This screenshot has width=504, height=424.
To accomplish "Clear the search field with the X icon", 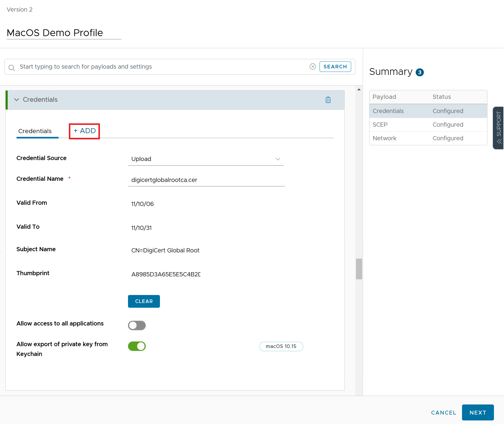I will 312,67.
